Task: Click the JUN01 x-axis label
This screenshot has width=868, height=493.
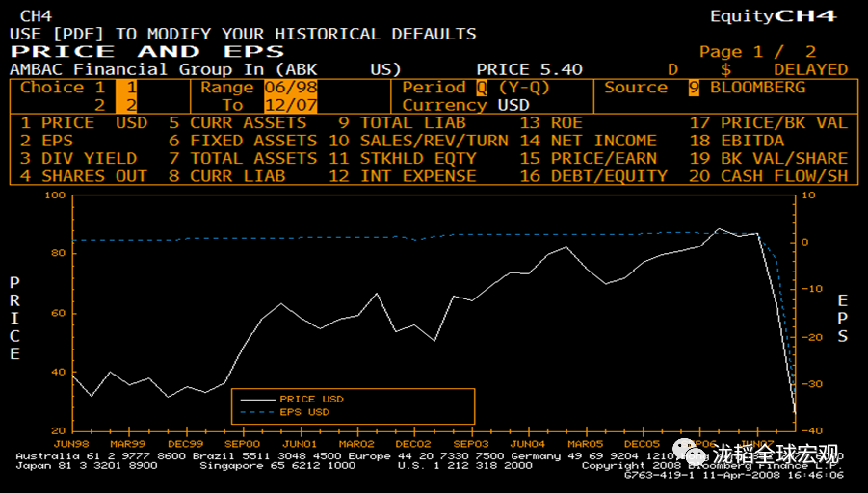Action: 300,444
